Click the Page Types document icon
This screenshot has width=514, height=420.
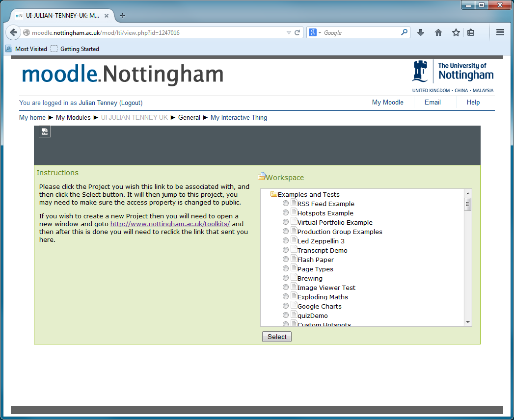click(294, 268)
